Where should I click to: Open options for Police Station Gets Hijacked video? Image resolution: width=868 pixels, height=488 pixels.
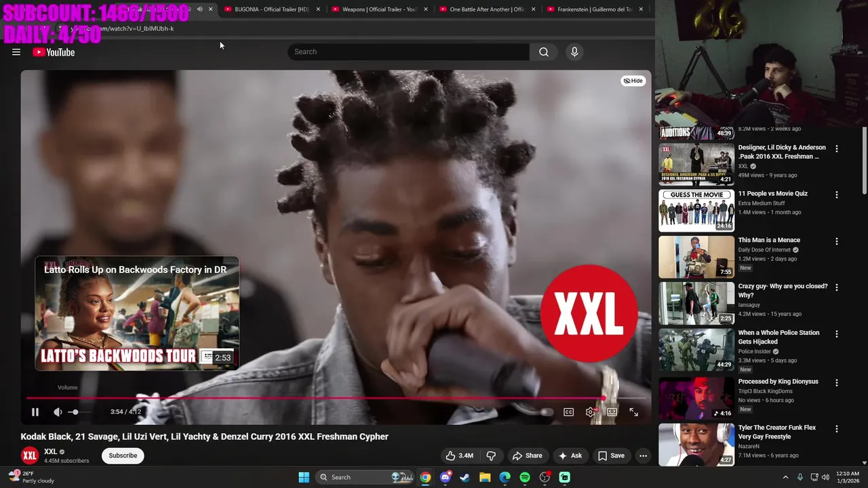tap(836, 334)
